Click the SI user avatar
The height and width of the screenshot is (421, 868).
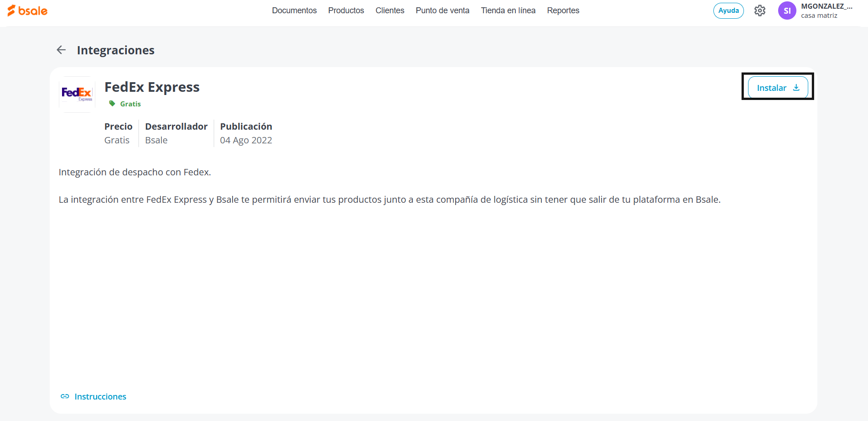[x=787, y=11]
